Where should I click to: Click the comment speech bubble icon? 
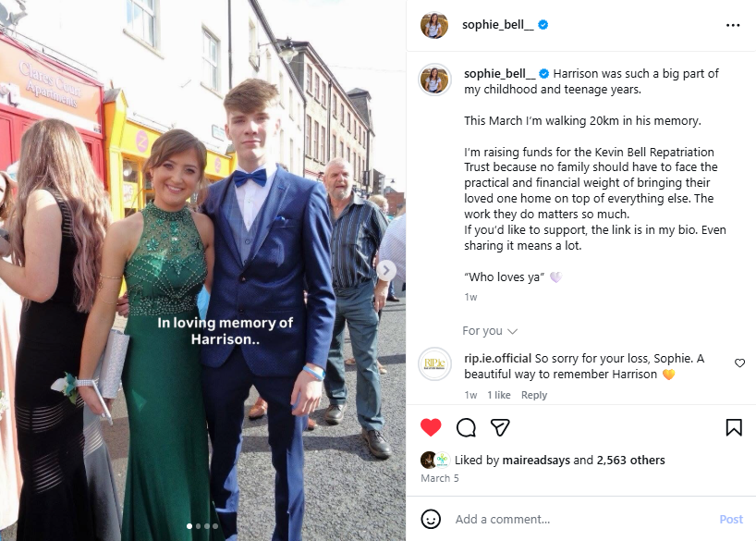(x=467, y=427)
